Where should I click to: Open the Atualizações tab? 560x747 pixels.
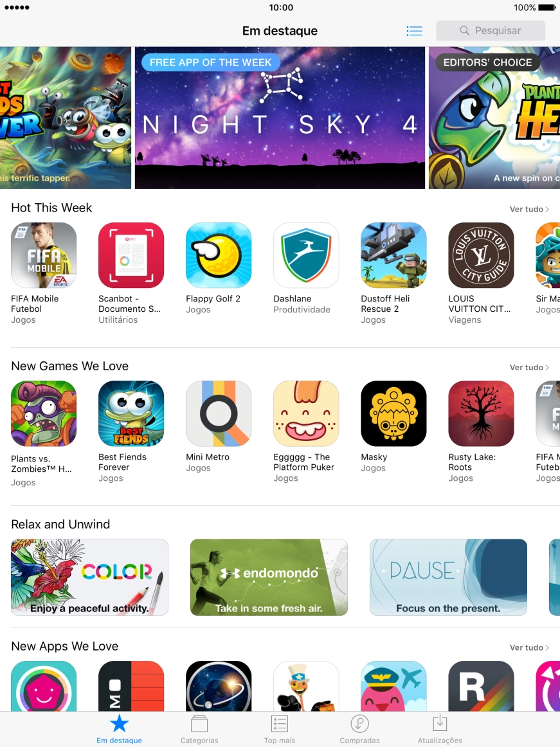(440, 730)
